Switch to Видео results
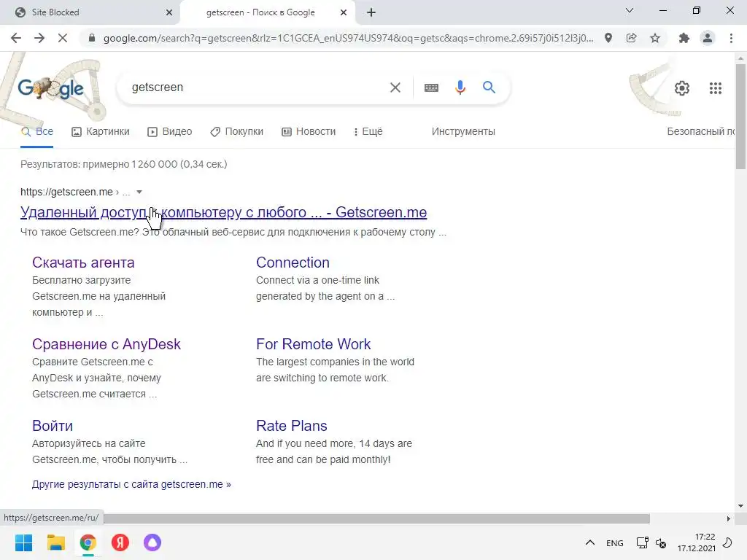The image size is (747, 560). (169, 131)
